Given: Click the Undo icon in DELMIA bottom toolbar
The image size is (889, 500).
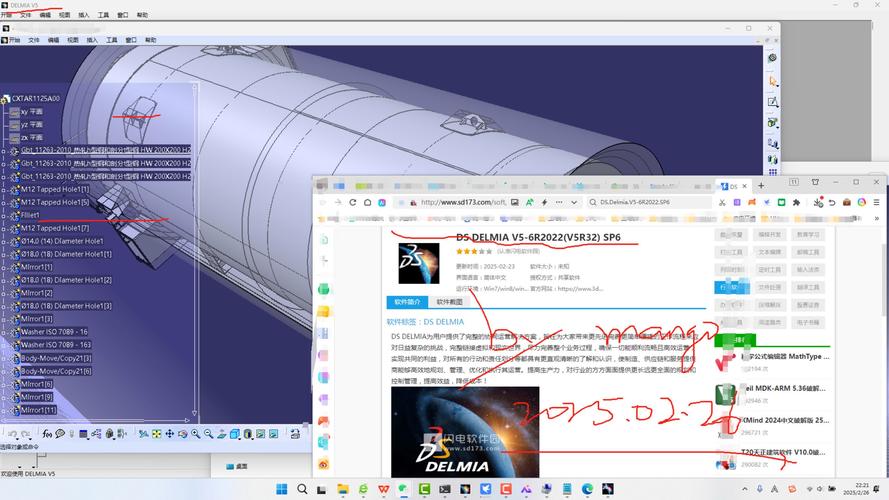Looking at the screenshot, I should [12, 434].
